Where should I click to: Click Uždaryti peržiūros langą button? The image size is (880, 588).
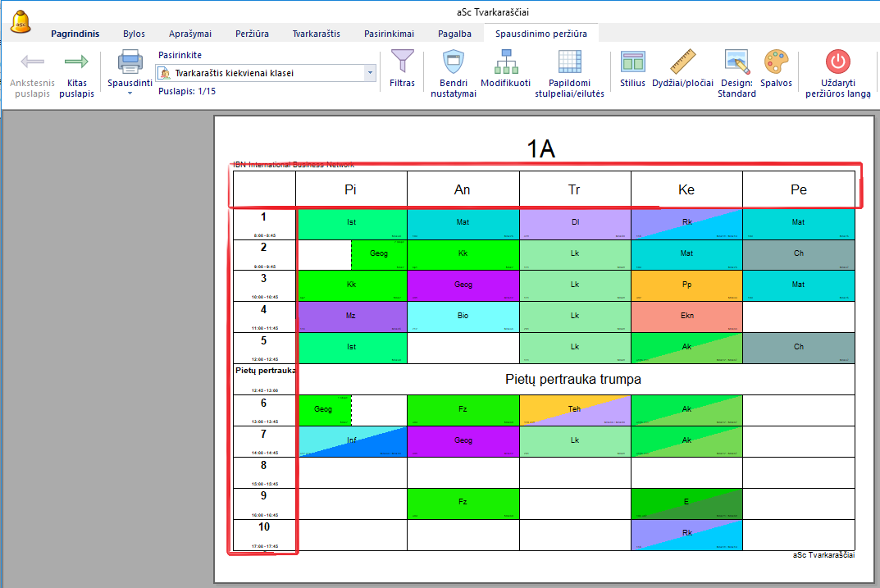837,62
